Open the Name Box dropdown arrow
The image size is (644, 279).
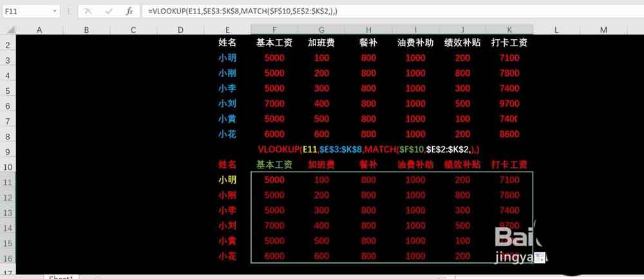(x=55, y=12)
